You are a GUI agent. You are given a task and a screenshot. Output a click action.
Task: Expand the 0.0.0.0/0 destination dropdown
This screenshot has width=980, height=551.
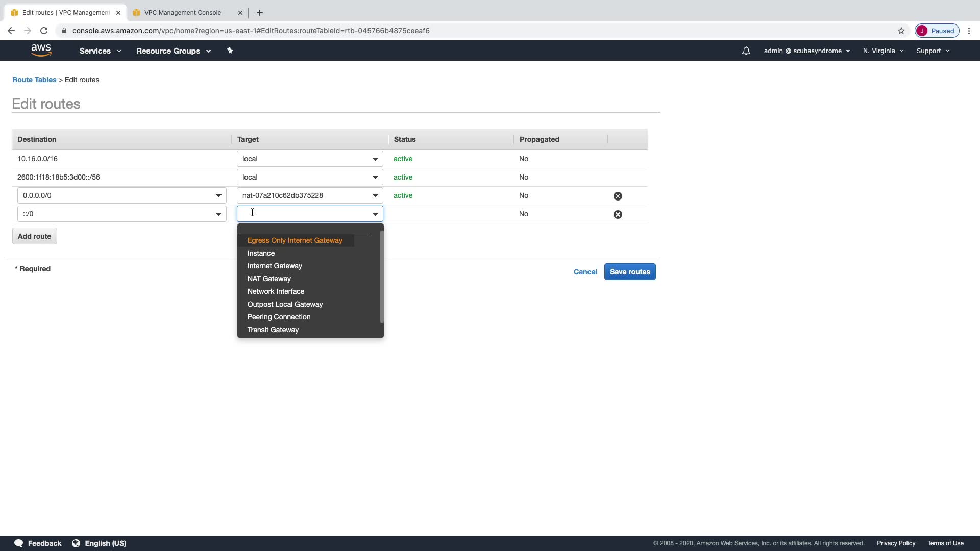(x=218, y=196)
